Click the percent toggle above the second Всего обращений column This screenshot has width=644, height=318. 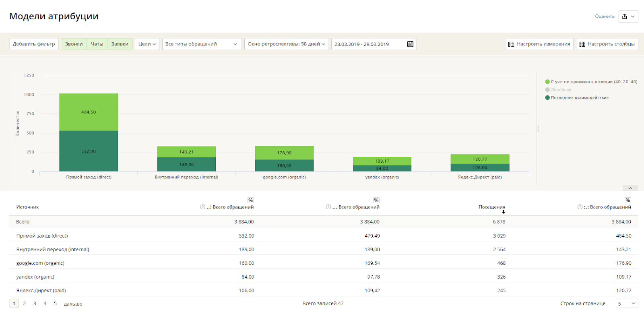[376, 200]
